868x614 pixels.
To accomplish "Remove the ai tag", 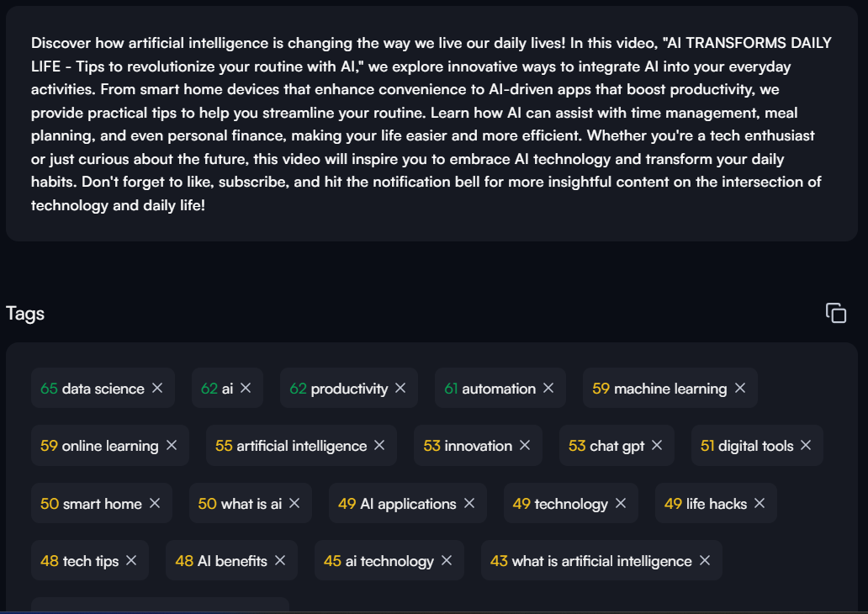I will pyautogui.click(x=246, y=388).
